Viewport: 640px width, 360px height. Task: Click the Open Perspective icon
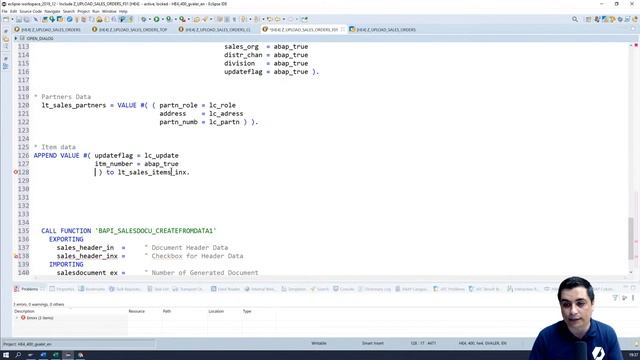coord(588,19)
